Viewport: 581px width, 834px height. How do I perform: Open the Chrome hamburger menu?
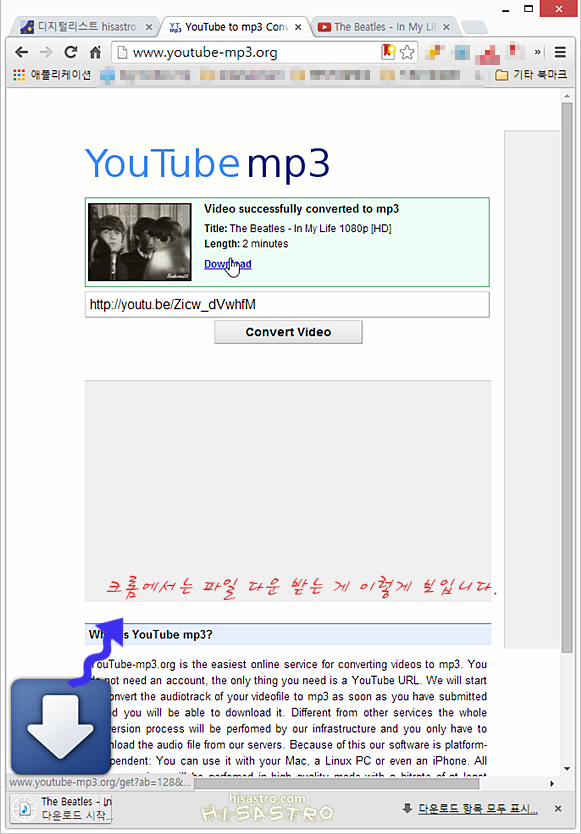(560, 52)
